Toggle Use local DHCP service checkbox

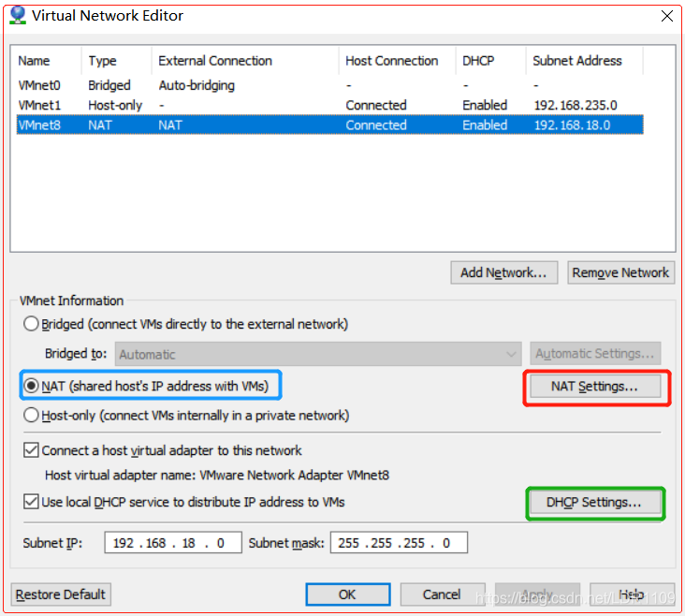31,502
